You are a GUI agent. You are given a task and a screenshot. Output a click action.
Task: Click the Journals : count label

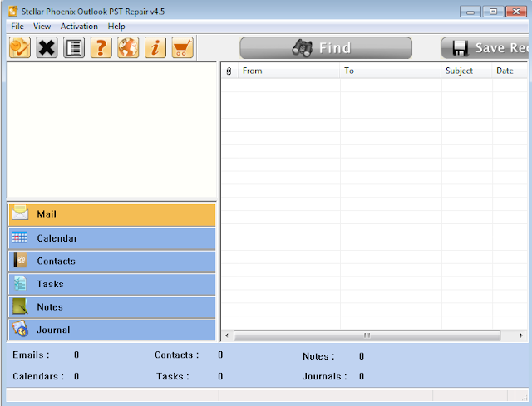coord(325,376)
